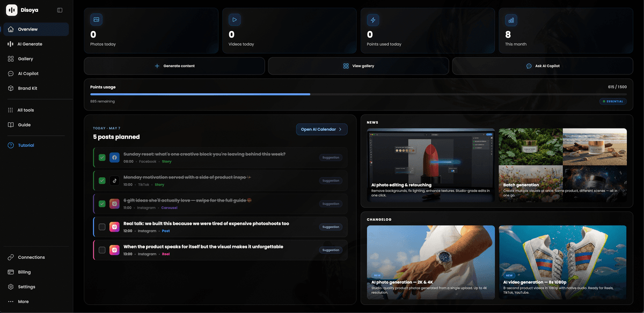Click the gallery grid icon on View gallery

346,66
